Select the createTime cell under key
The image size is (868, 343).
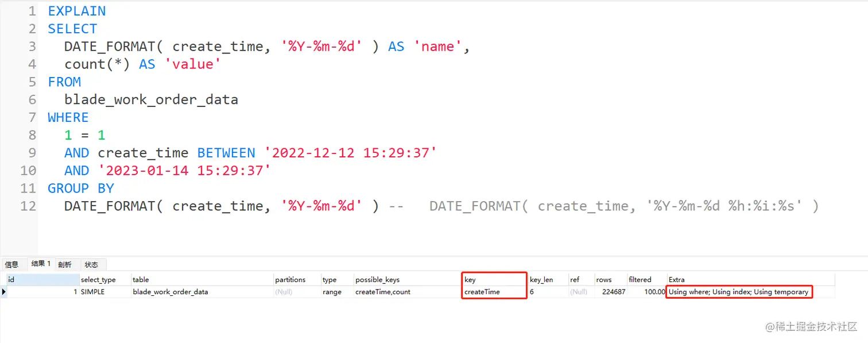point(495,292)
